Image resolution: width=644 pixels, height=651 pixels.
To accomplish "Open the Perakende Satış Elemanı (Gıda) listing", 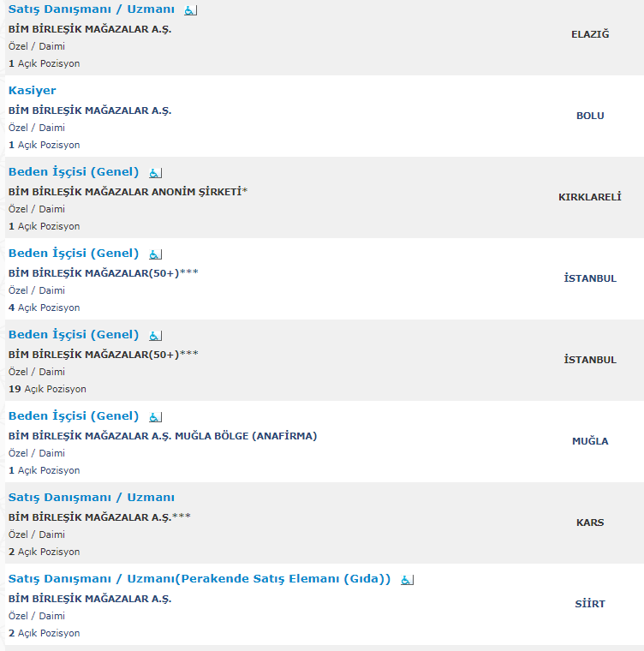I will pos(200,579).
